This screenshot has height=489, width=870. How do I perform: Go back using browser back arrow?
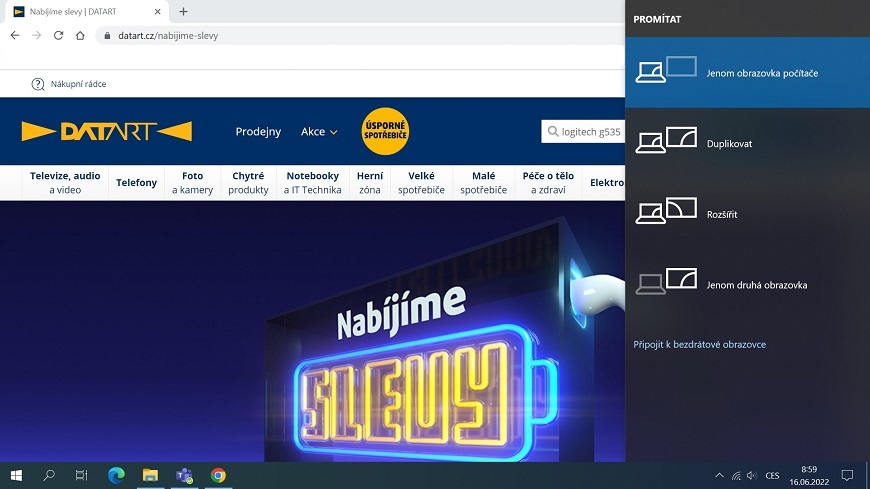point(15,35)
